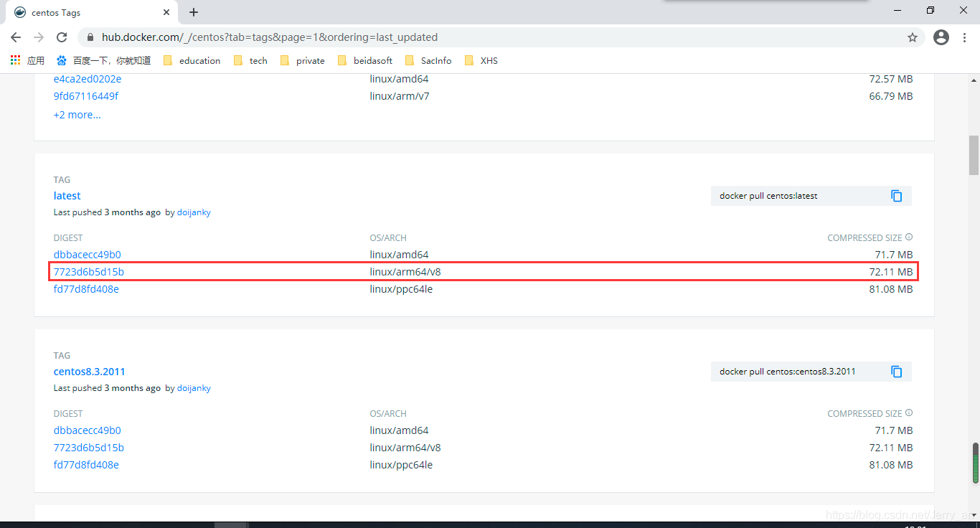Click 81.08 MB size in latest section
980x528 pixels.
tap(891, 289)
